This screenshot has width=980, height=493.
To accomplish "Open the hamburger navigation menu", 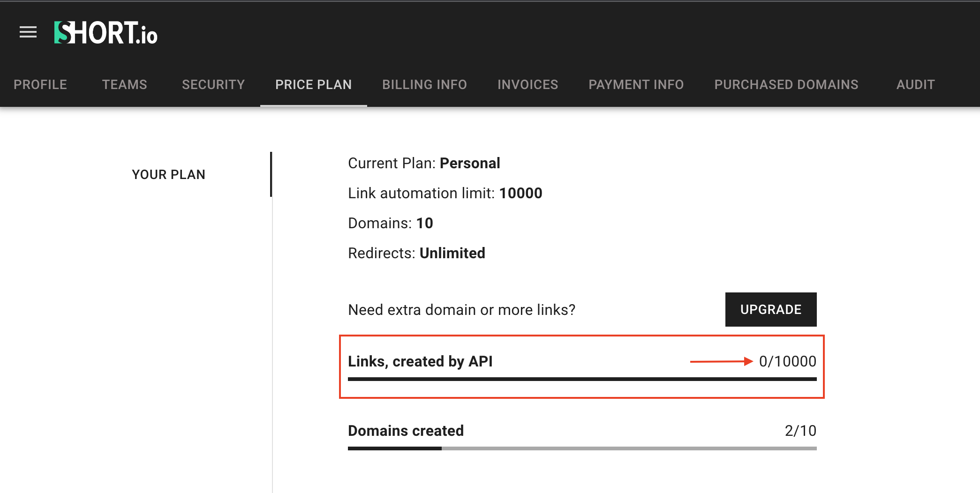I will [28, 32].
